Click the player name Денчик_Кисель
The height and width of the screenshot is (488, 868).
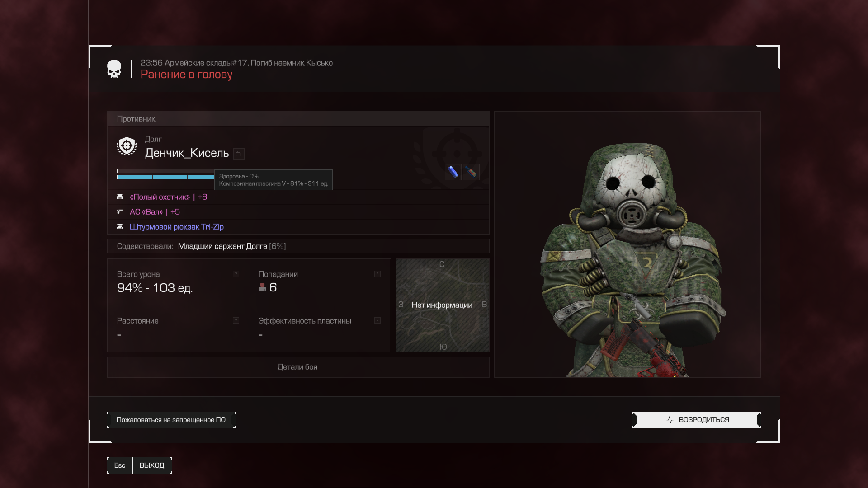(187, 153)
